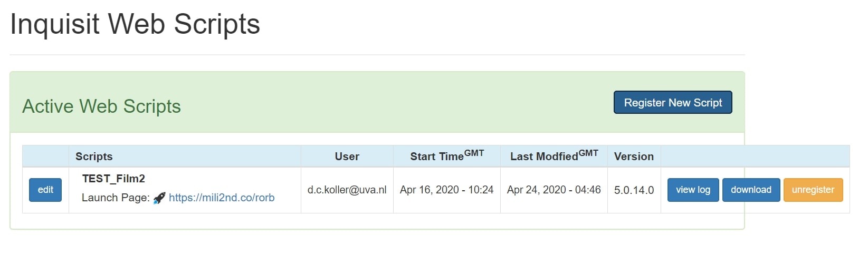Screen dimensions: 868x264
Task: Click the Active Web Scripts heading
Action: [101, 106]
